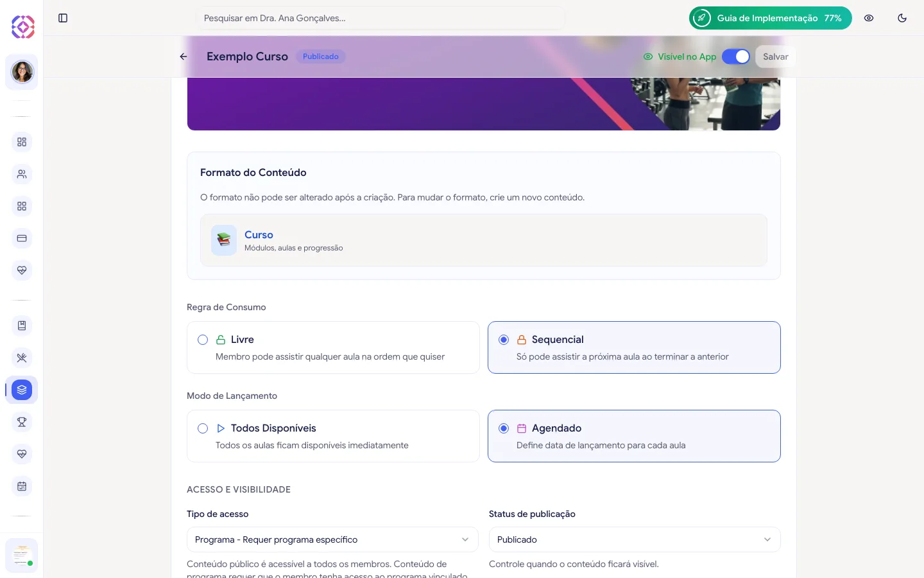The height and width of the screenshot is (578, 924).
Task: Click the Regra de Consumo label
Action: coord(227,307)
